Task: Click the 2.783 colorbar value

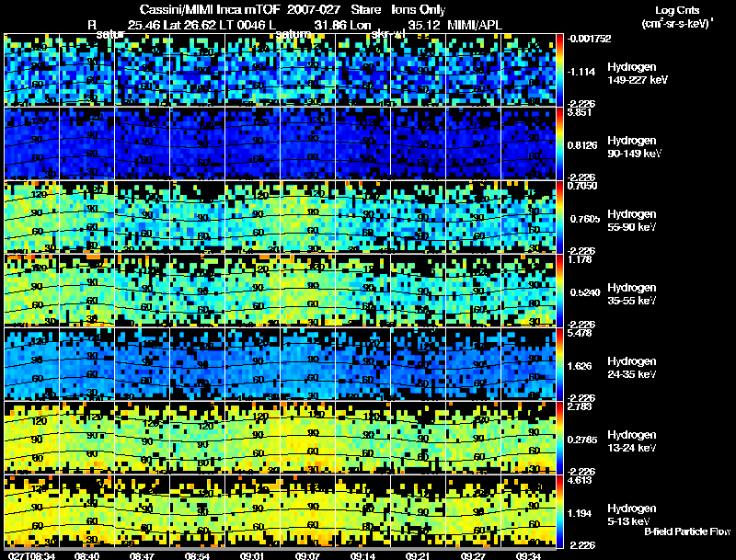Action: point(580,406)
